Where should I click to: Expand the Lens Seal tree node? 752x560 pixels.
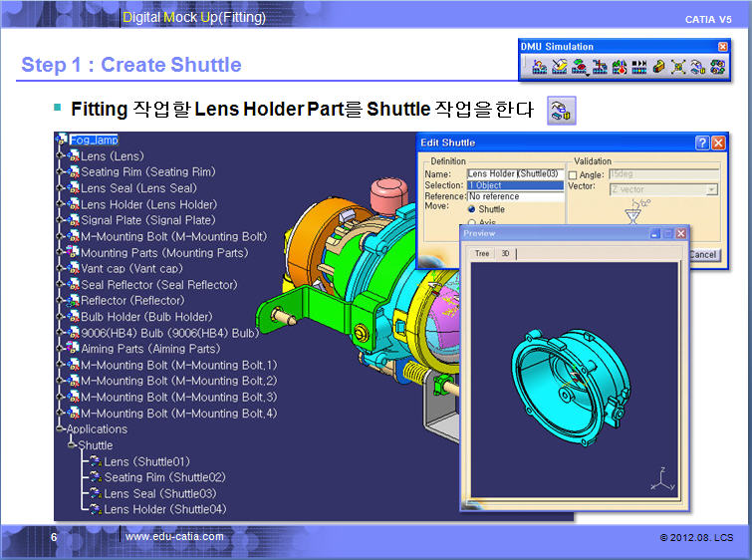[61, 188]
